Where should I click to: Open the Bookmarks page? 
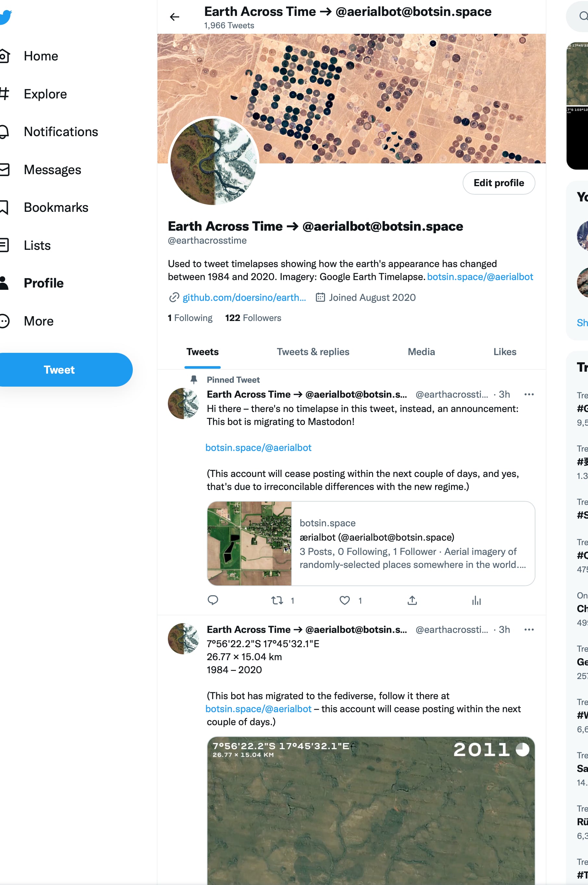coord(56,208)
